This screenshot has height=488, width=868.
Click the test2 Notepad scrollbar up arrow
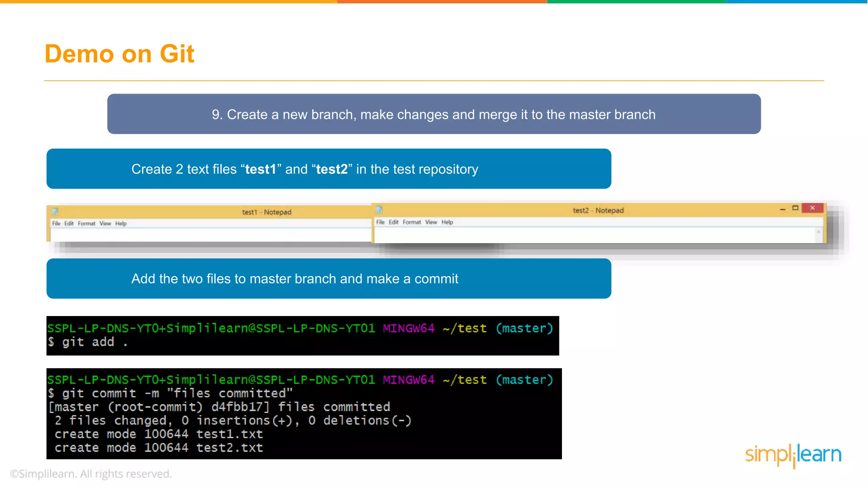click(x=818, y=232)
